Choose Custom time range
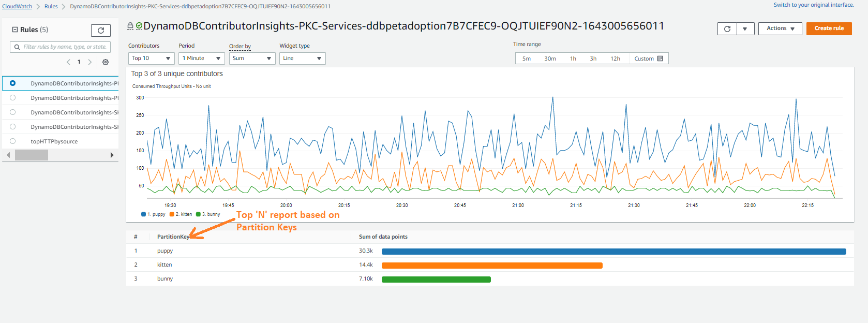The height and width of the screenshot is (323, 868). point(649,58)
